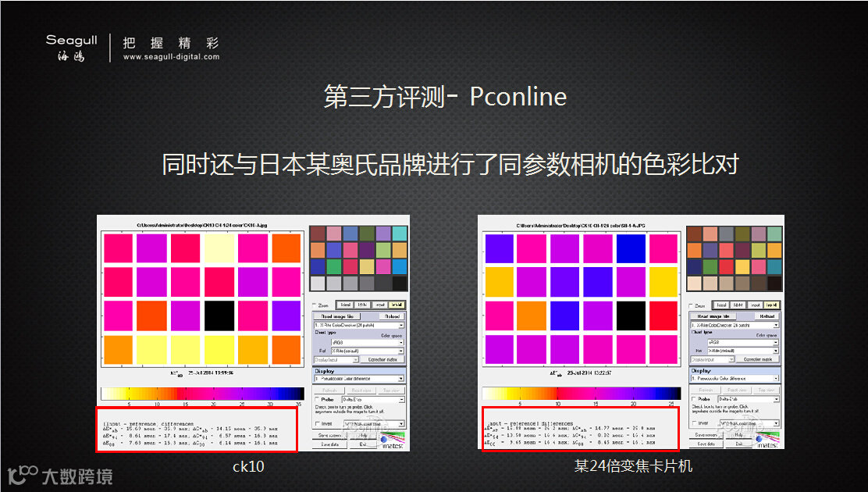Click Read image file in right window
Image resolution: width=868 pixels, height=492 pixels.
point(713,316)
